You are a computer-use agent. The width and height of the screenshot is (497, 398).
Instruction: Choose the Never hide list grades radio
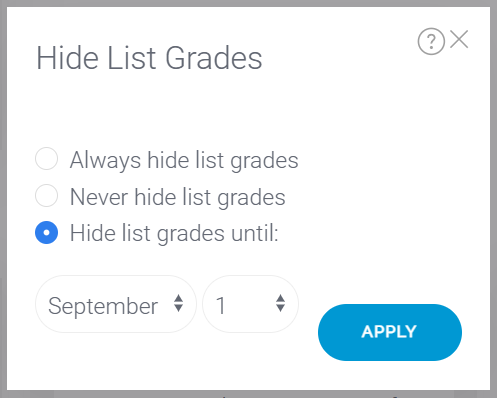coord(46,195)
